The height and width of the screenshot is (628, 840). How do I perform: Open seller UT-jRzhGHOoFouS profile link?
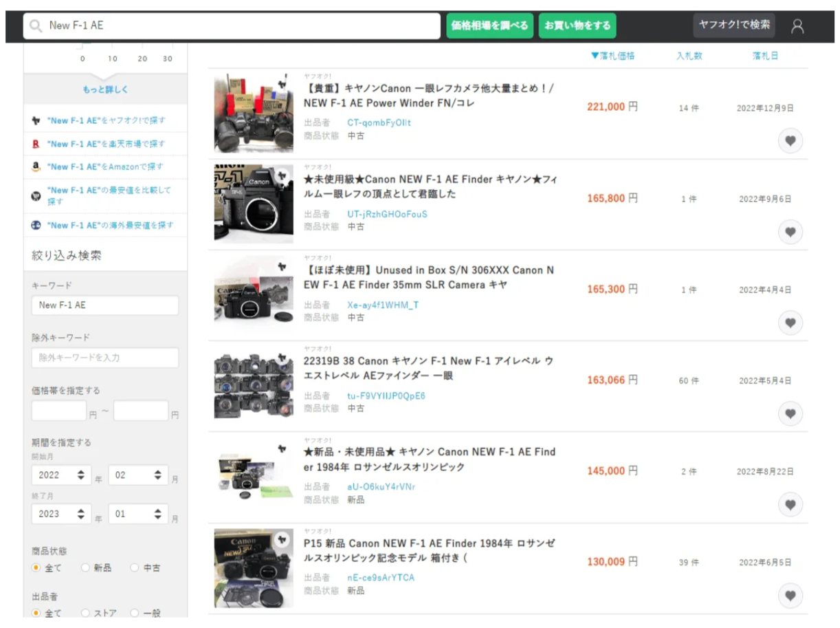[x=387, y=214]
